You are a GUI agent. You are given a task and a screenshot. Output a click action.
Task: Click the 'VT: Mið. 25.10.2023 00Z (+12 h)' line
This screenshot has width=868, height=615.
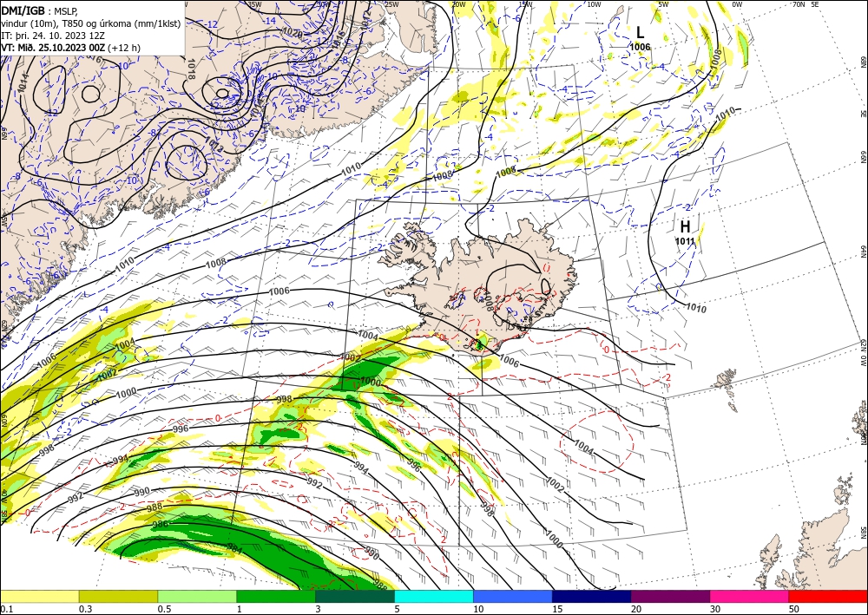71,48
